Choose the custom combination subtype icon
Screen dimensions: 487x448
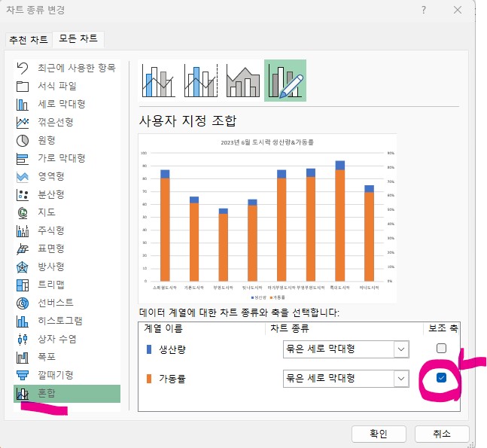click(x=285, y=81)
